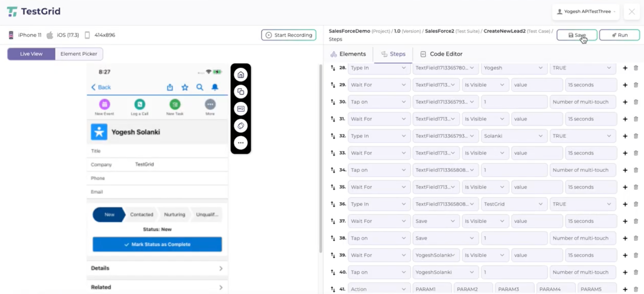Click the plus icon on step 28
The height and width of the screenshot is (294, 644).
coord(625,68)
